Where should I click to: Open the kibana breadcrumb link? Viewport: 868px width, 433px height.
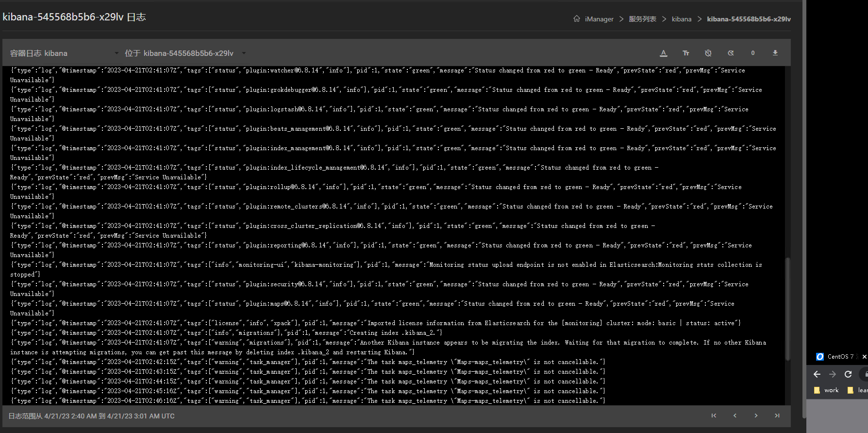682,19
